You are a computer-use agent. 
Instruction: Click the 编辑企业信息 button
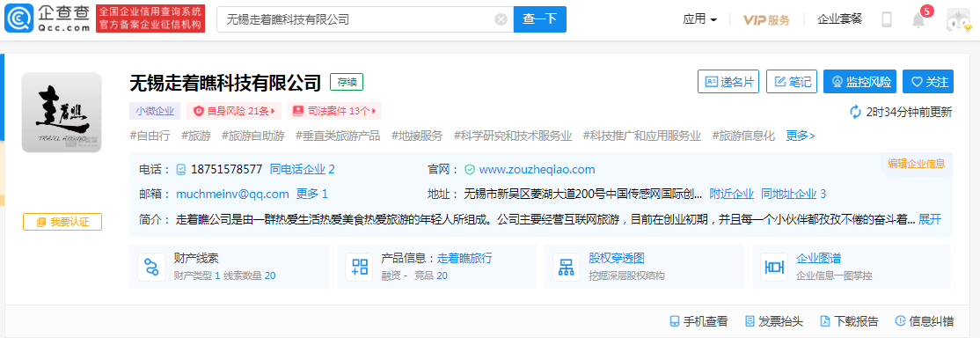917,164
